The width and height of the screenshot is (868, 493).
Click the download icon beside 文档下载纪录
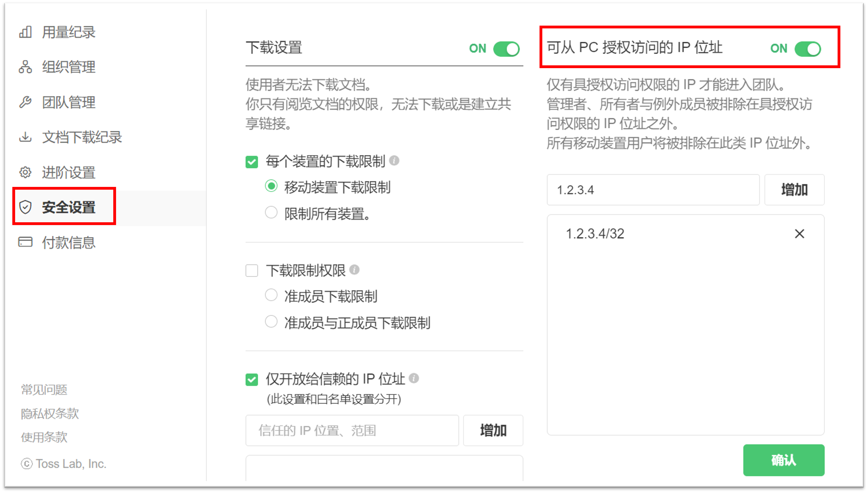(x=25, y=137)
